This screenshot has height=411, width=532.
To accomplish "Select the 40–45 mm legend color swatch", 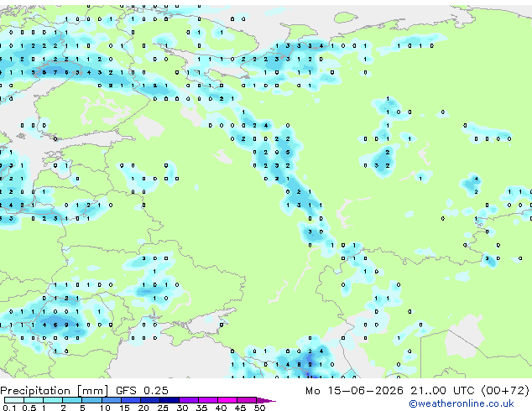I will [227, 400].
